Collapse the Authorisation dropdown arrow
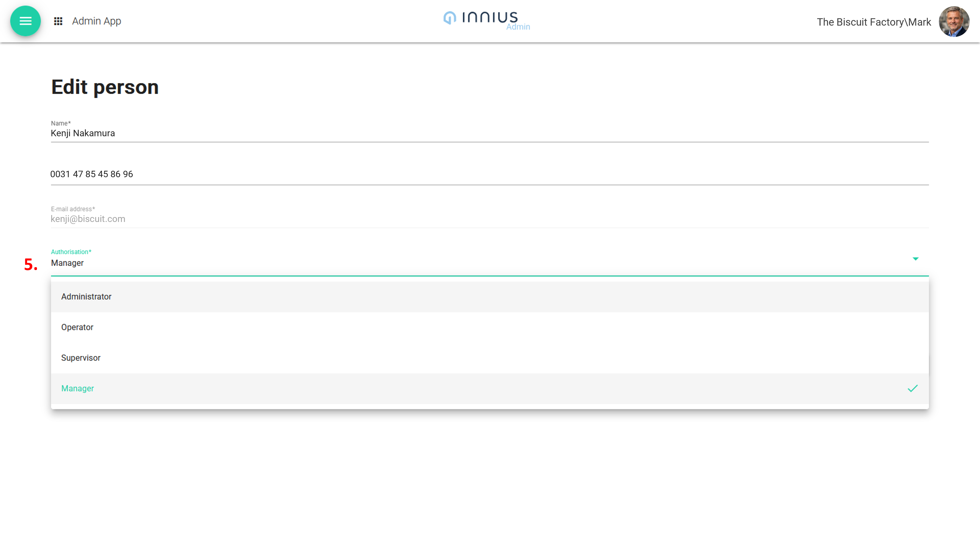980x551 pixels. [x=915, y=258]
